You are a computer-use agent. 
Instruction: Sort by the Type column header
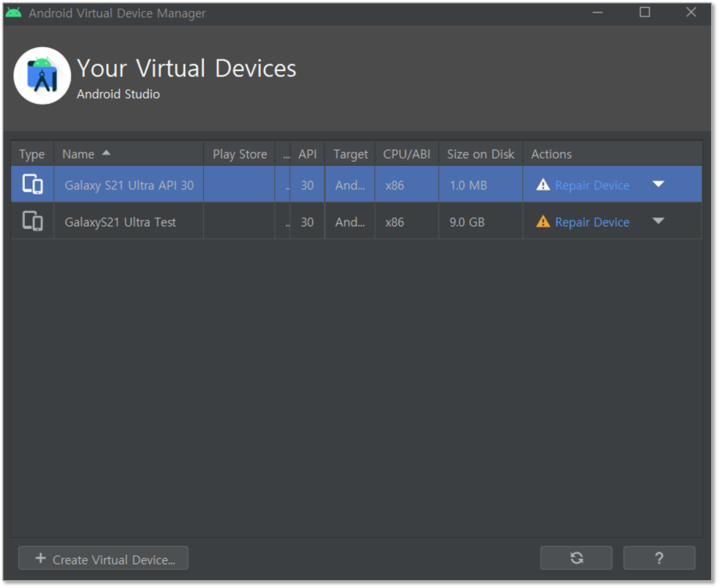(32, 154)
